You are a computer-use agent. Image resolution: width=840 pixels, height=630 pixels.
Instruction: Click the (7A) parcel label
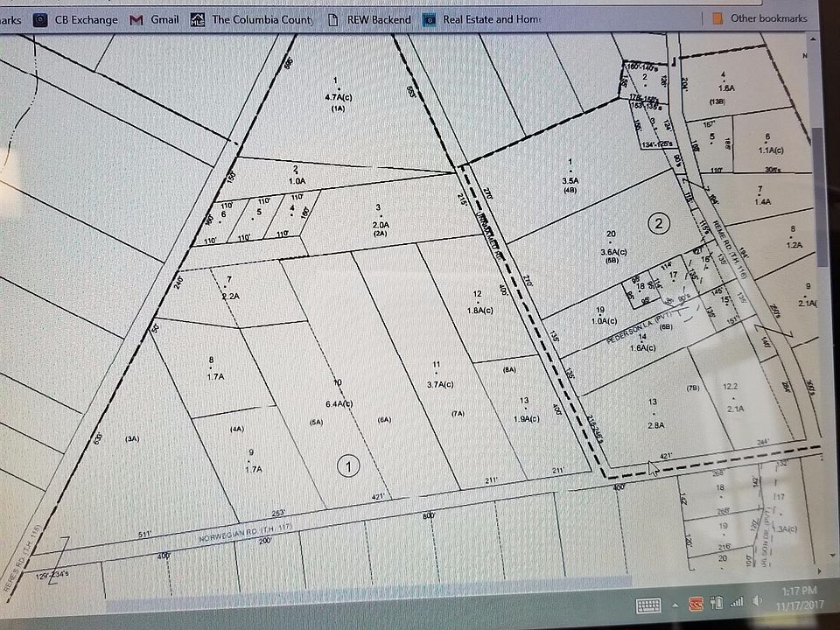pyautogui.click(x=458, y=414)
